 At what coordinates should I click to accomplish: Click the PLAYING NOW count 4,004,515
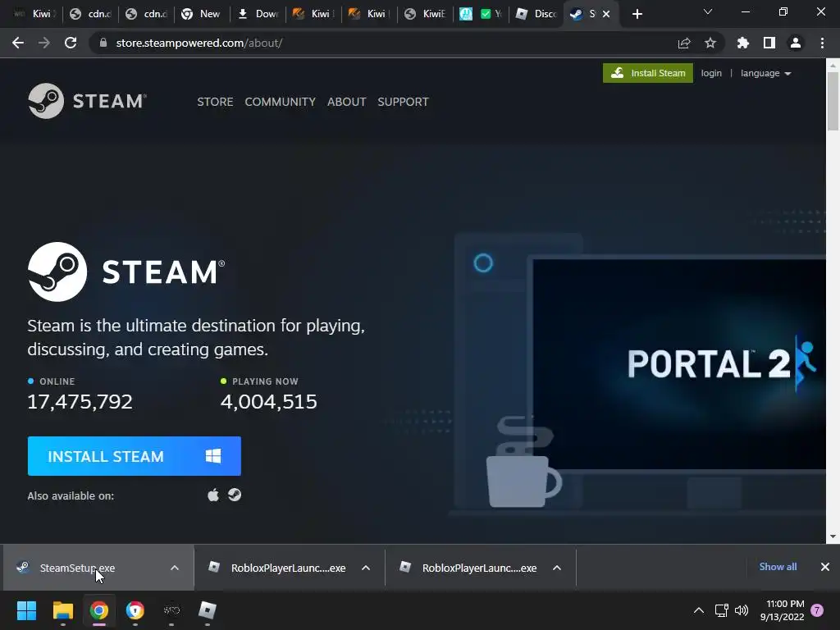[269, 402]
